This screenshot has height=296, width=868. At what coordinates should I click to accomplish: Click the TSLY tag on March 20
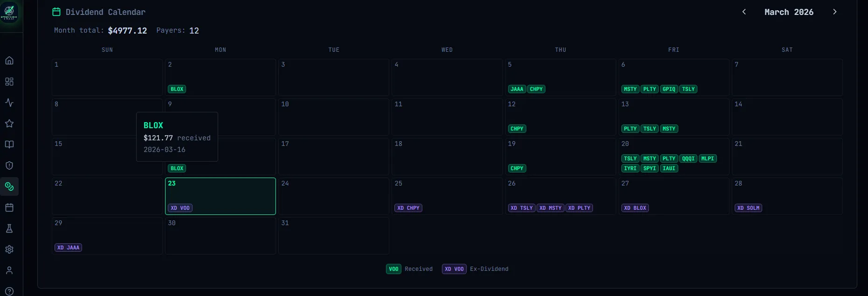[630, 158]
